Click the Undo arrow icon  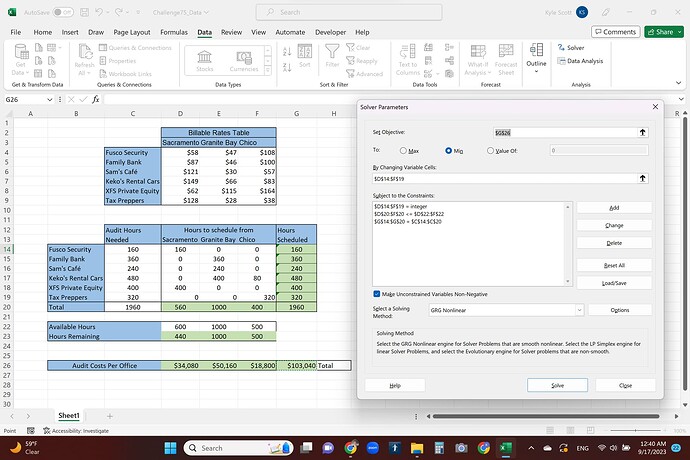coord(99,12)
